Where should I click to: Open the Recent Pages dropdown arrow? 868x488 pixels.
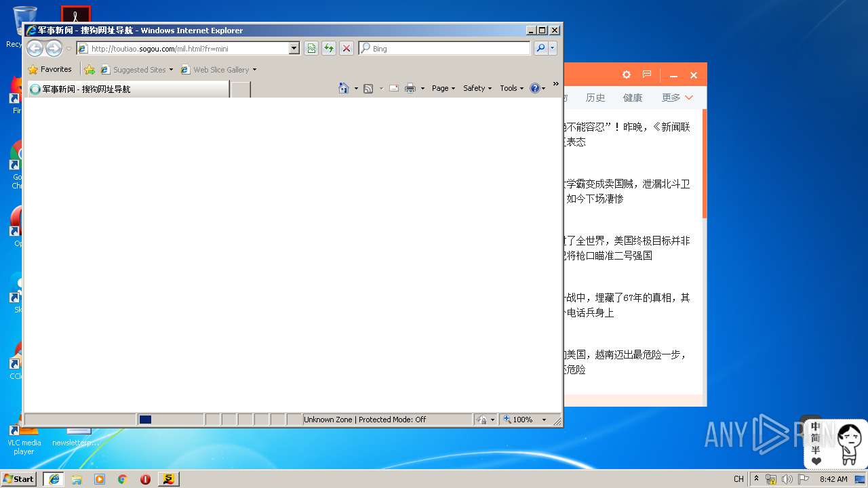pos(68,49)
